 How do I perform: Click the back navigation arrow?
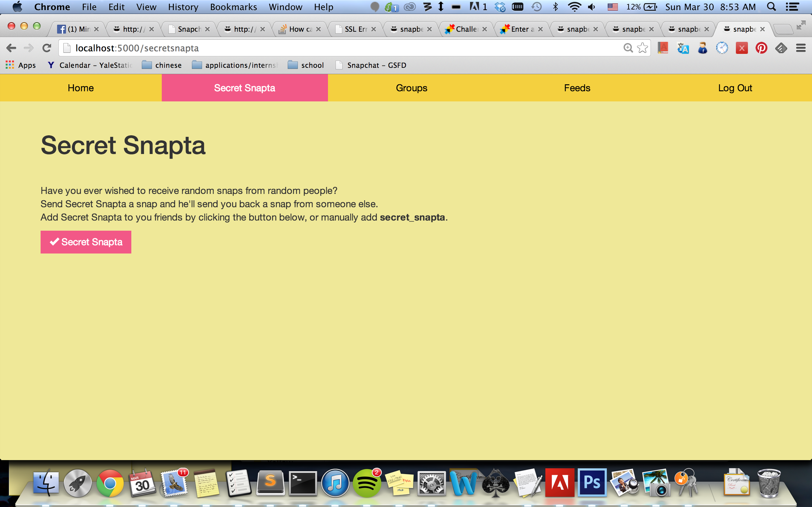click(11, 48)
